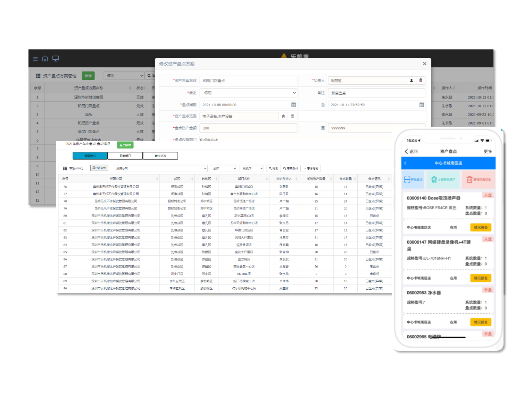Open calendar icon for 盘点周期 start date
This screenshot has height=399, width=532.
pos(293,105)
